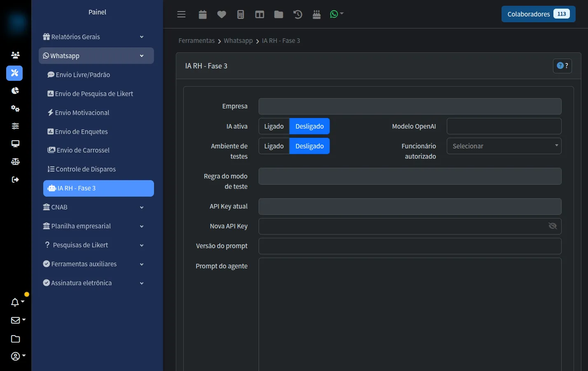
Task: Open Envio Livre/Padrão menu item
Action: (98, 75)
